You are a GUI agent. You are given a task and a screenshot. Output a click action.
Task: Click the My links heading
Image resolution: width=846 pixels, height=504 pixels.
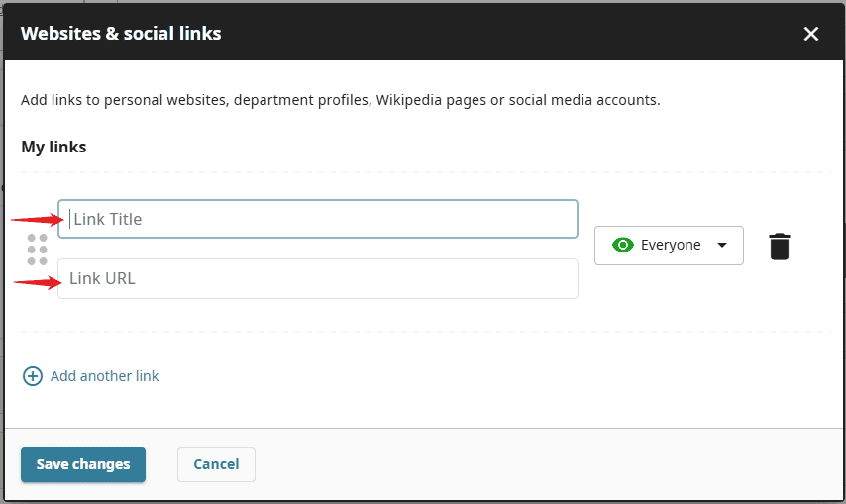[x=53, y=147]
